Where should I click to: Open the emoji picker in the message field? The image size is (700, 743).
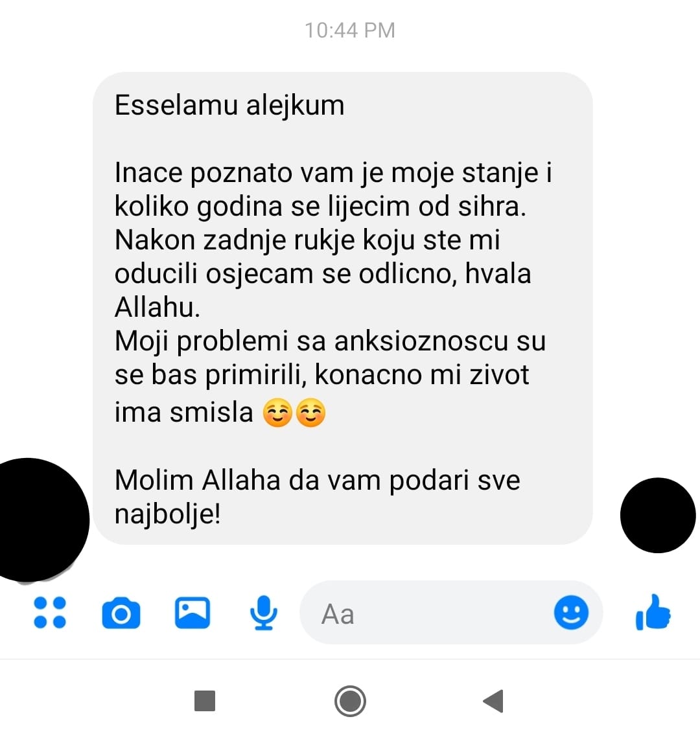[x=571, y=612]
